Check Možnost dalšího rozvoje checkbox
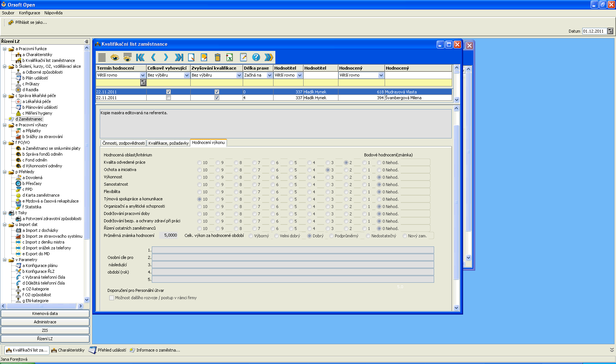616x364 pixels. pos(111,298)
